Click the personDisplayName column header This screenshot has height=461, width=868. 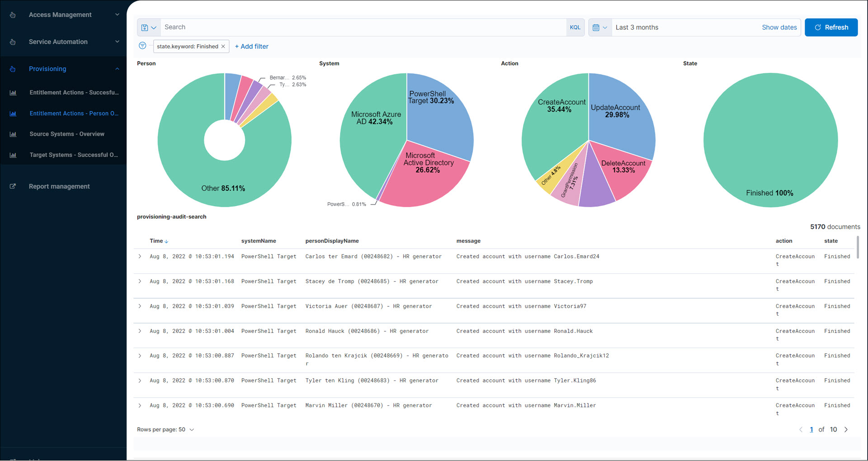(x=332, y=241)
